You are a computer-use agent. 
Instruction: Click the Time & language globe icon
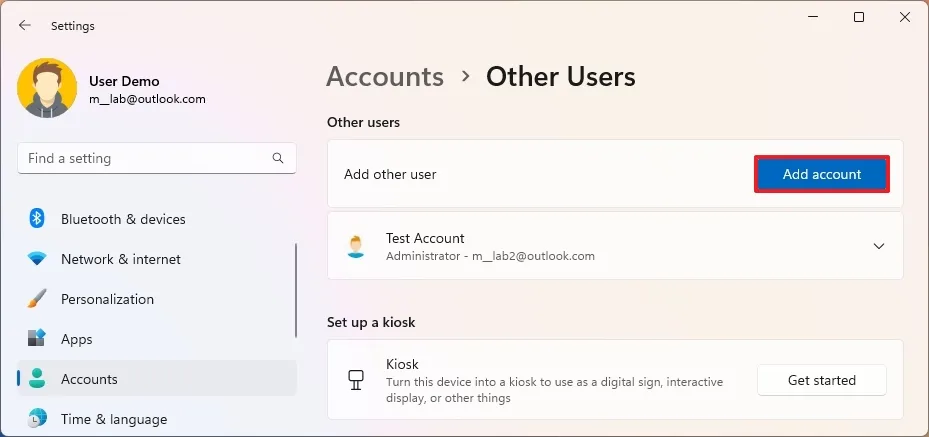click(x=37, y=419)
